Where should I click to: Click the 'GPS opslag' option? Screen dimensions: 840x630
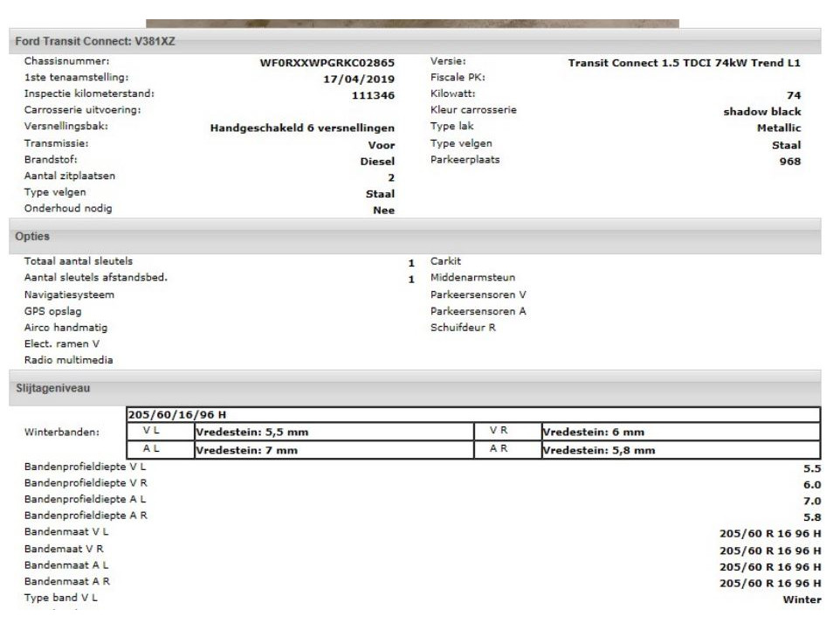point(52,311)
